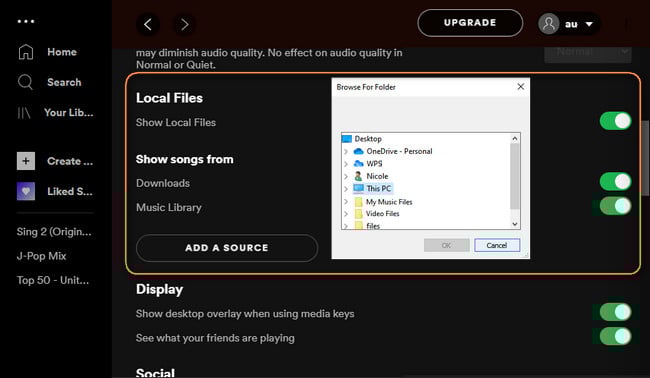Toggle See what your friends are playing
This screenshot has width=650, height=378.
click(x=616, y=337)
